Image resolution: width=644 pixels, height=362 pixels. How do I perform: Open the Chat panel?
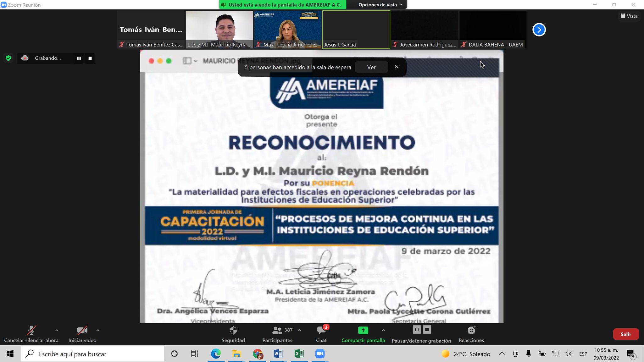tap(321, 334)
